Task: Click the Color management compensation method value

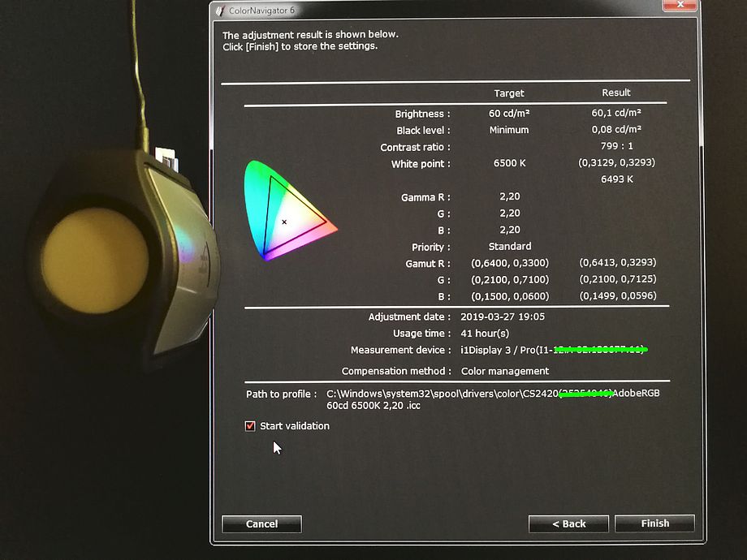Action: click(505, 371)
